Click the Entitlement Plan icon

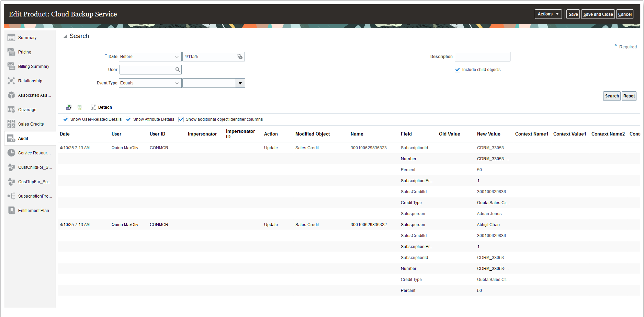pyautogui.click(x=11, y=210)
